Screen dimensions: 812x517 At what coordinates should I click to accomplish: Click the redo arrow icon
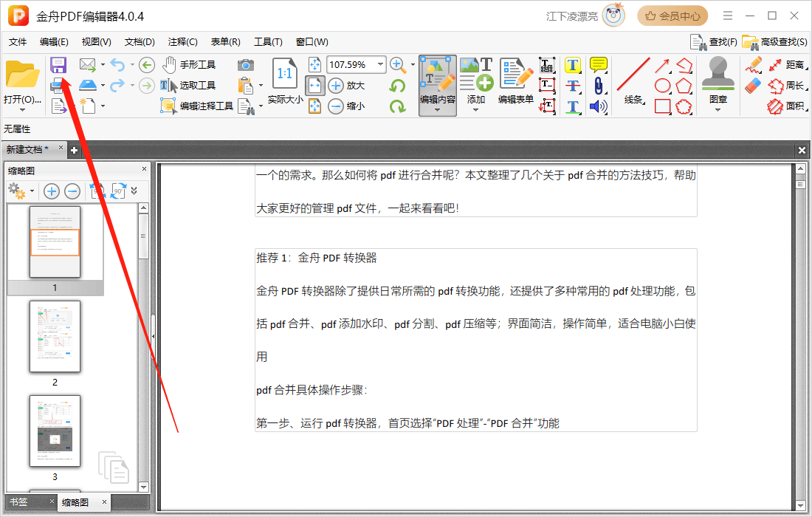(117, 85)
